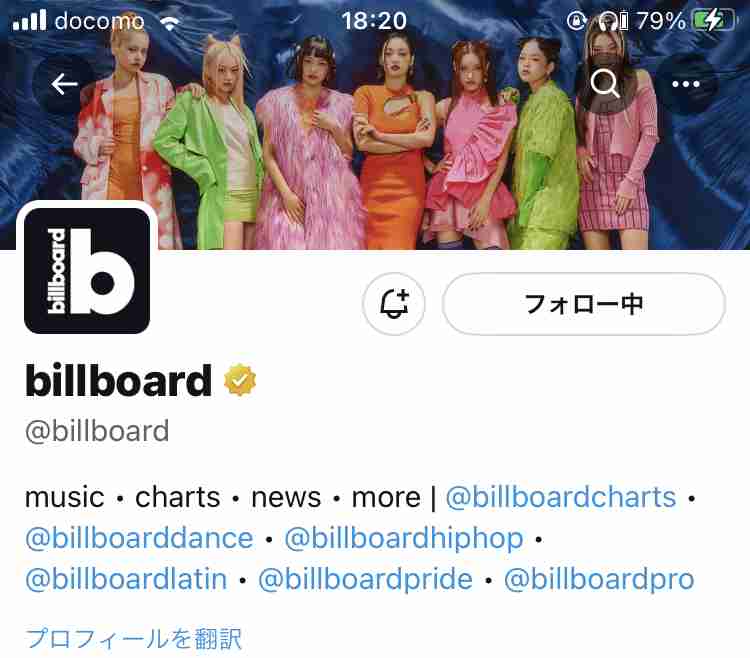Open the @billboarddance mention link
The image size is (750, 658).
pos(139,538)
